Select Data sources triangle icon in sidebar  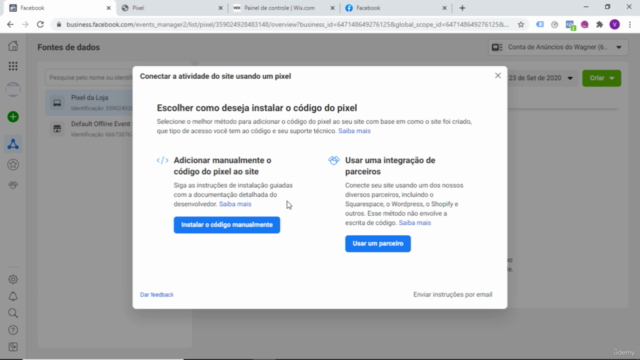(x=13, y=144)
